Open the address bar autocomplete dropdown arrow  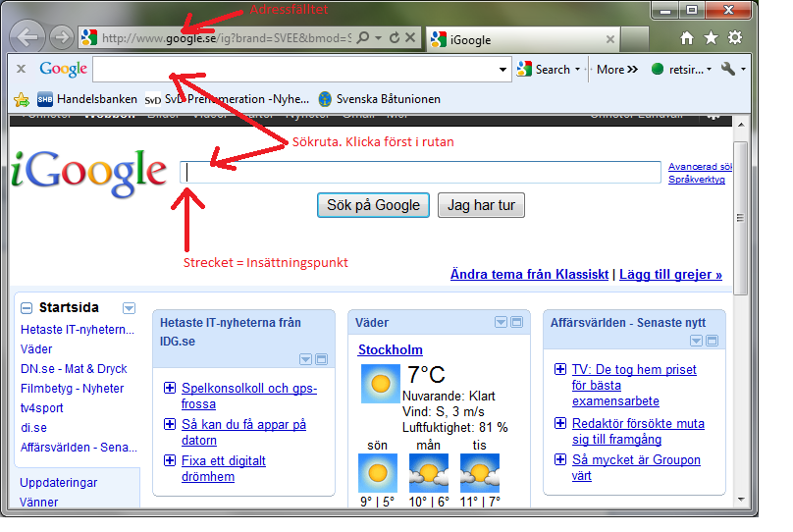(378, 38)
